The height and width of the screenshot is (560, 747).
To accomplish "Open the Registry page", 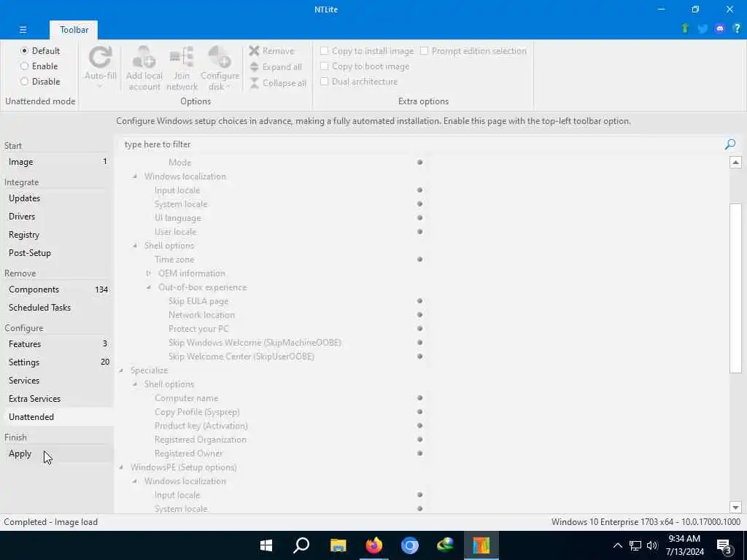I will pyautogui.click(x=57, y=235).
